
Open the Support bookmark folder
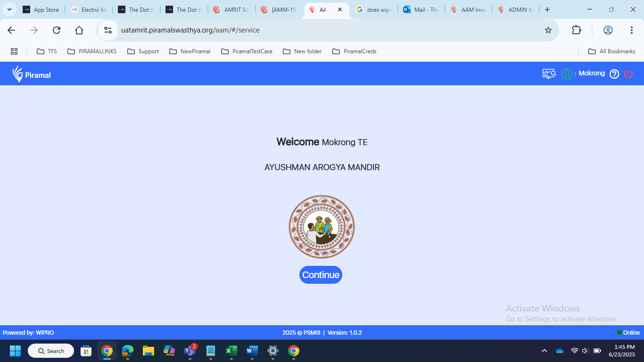pyautogui.click(x=143, y=51)
